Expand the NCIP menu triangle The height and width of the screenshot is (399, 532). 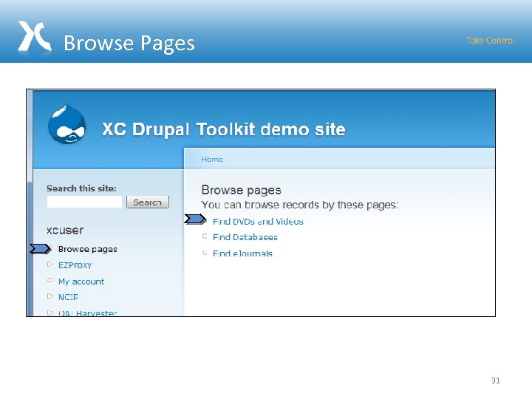(x=50, y=296)
